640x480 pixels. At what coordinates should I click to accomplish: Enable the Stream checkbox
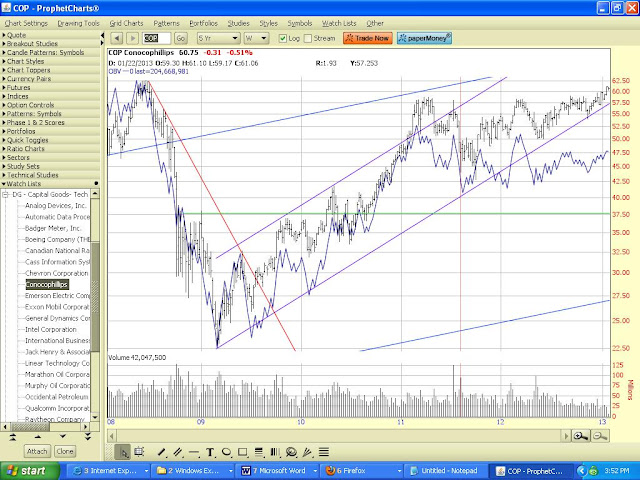point(308,38)
